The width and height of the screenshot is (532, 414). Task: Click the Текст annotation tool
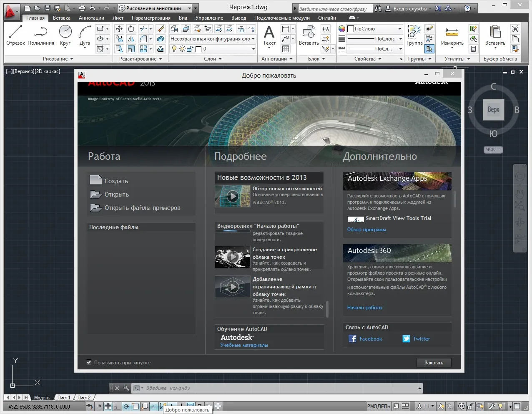(269, 35)
